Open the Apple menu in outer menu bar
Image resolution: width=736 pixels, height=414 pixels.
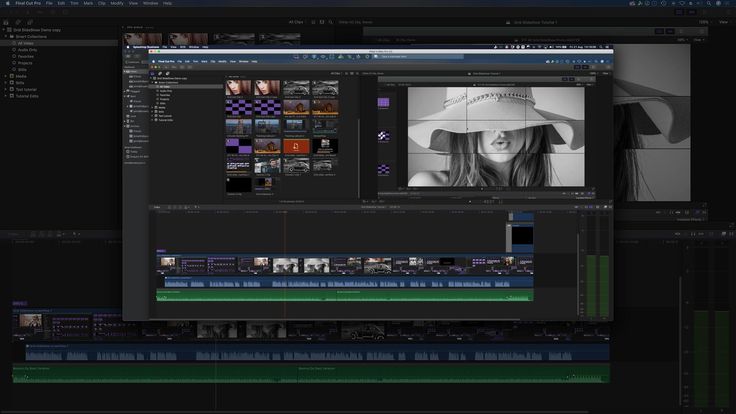(x=7, y=3)
